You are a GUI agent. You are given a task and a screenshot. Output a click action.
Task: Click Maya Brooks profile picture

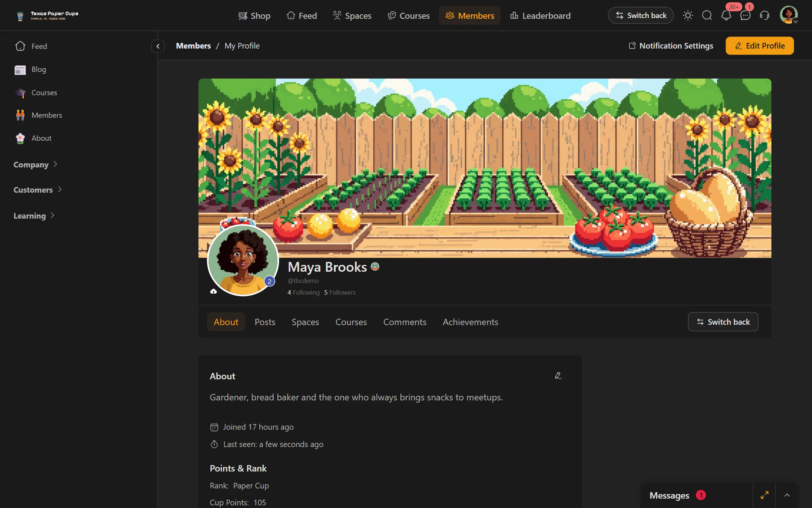tap(243, 260)
